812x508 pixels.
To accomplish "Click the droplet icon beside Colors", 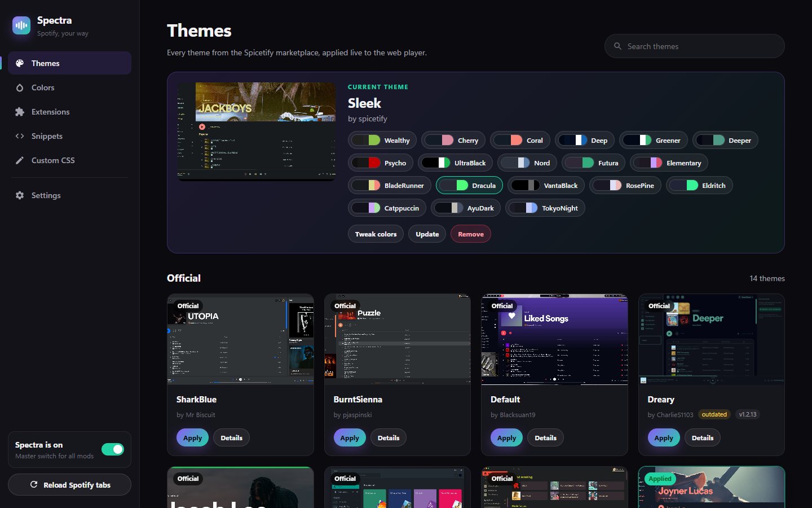I will 20,87.
